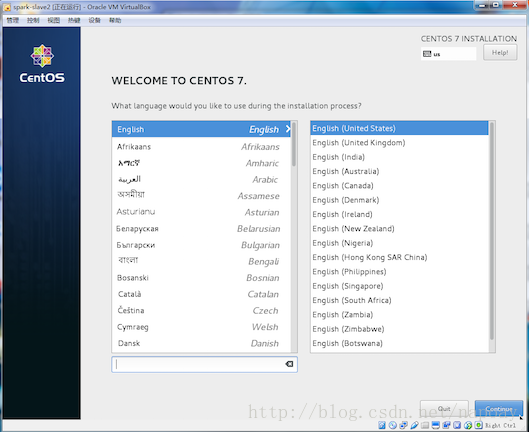Viewport: 529px width, 432px height.
Task: Select English (Ireland) locale
Action: [399, 214]
